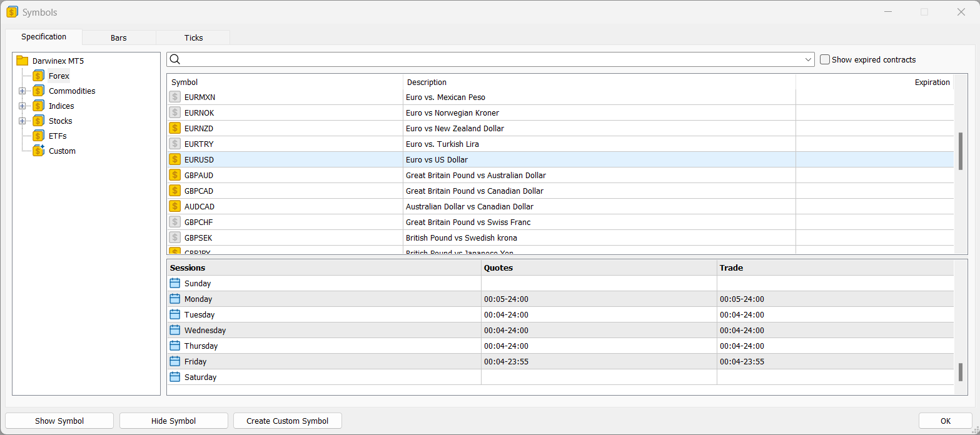Switch to the Bars tab
This screenshot has width=980, height=435.
[x=118, y=37]
